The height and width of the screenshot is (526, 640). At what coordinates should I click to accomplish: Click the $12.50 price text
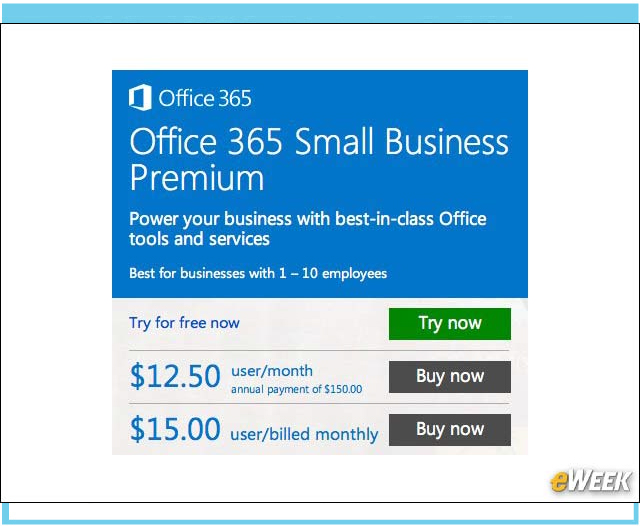tap(175, 376)
